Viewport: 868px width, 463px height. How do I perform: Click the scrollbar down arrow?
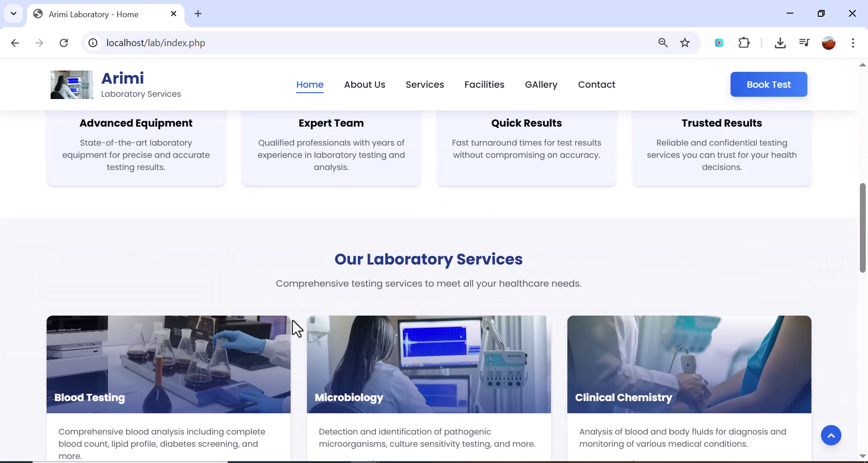click(x=863, y=456)
